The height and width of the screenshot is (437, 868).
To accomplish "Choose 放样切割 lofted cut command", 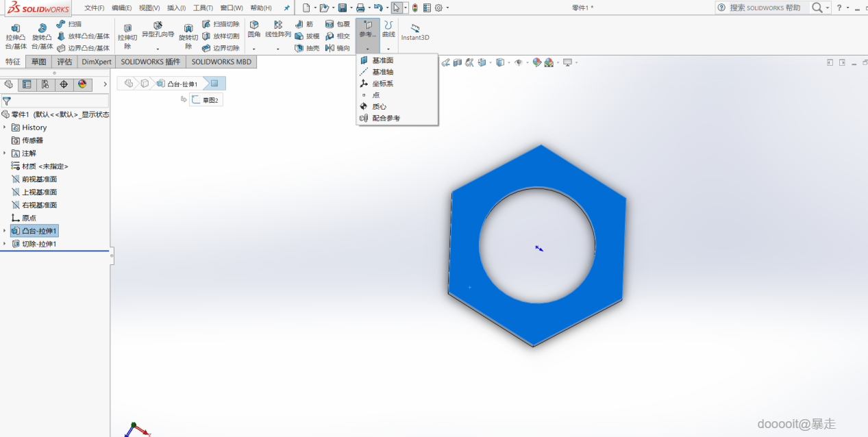I will pos(221,36).
